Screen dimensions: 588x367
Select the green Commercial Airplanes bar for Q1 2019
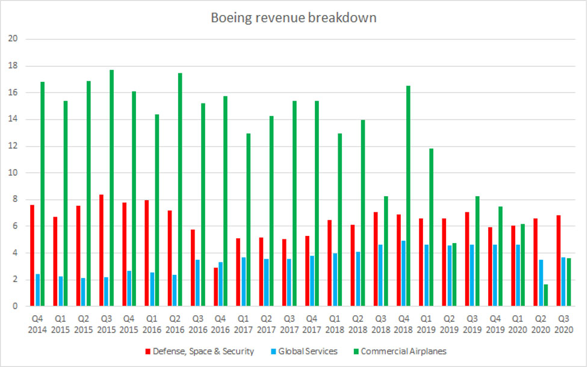point(432,227)
